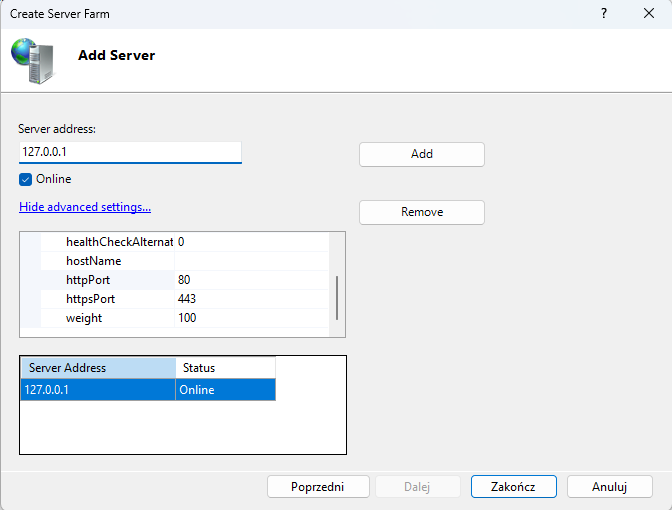
Task: Collapse section via Hide advanced settings link
Action: (x=85, y=207)
